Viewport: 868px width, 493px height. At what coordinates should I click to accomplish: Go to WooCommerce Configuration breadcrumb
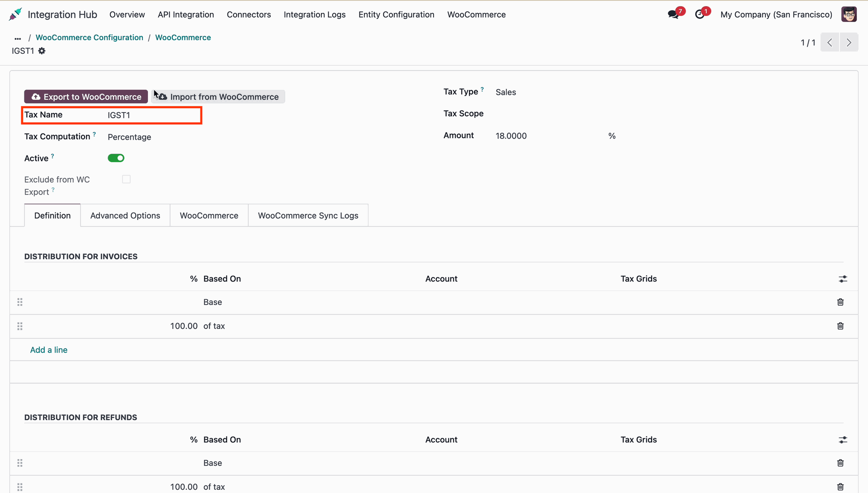coord(90,38)
